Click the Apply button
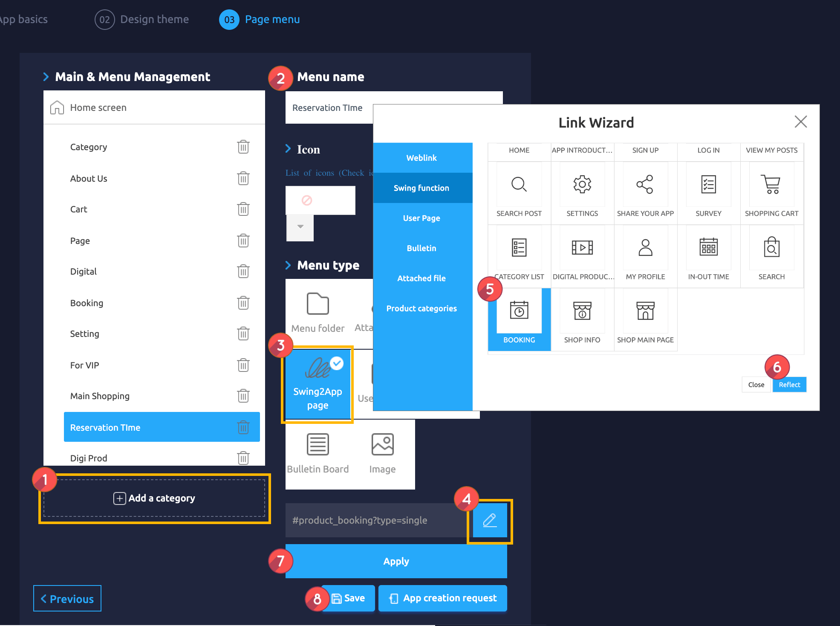This screenshot has height=626, width=840. pyautogui.click(x=396, y=561)
